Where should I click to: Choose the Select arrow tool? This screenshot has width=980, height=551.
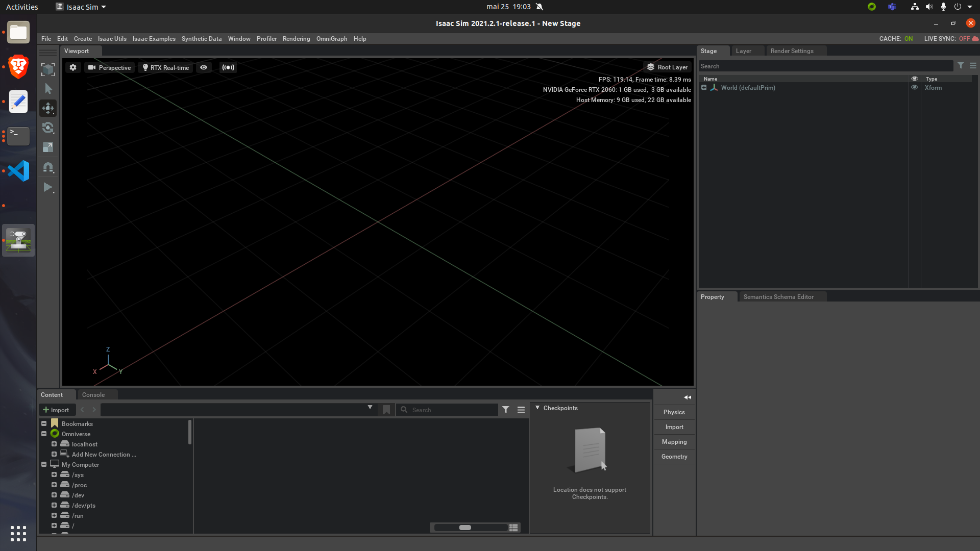pyautogui.click(x=48, y=89)
